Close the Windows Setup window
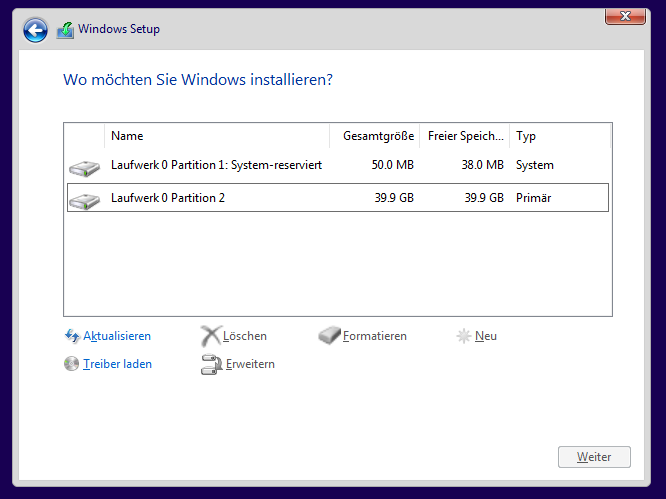 coord(625,16)
